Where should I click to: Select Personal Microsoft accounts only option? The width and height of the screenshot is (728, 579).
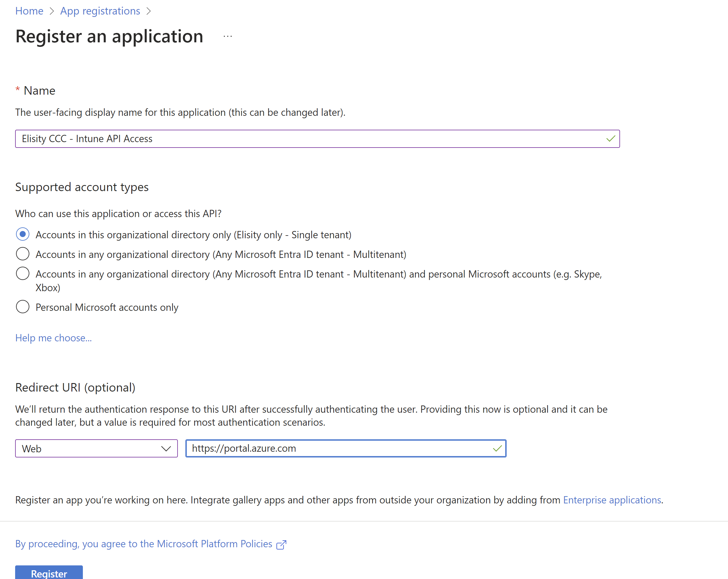pyautogui.click(x=23, y=307)
